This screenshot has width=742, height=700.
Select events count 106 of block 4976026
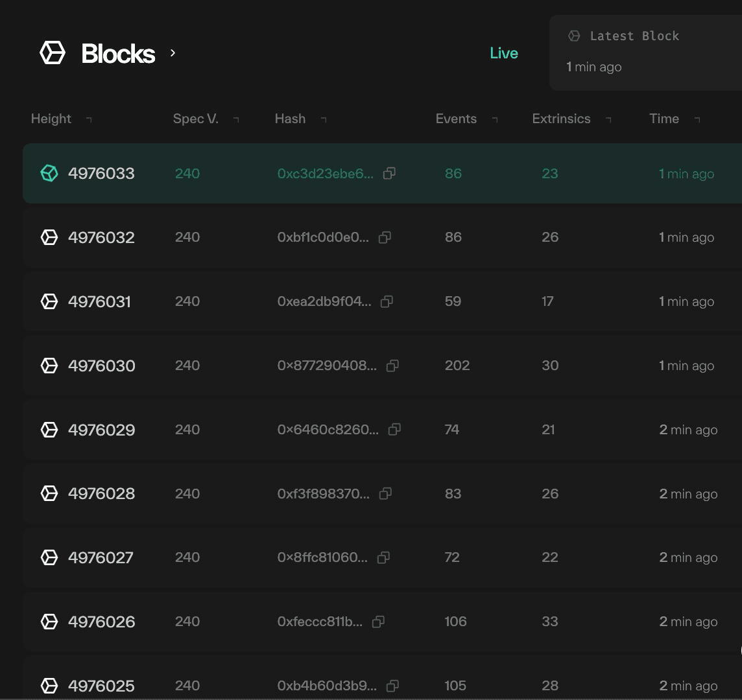tap(456, 622)
